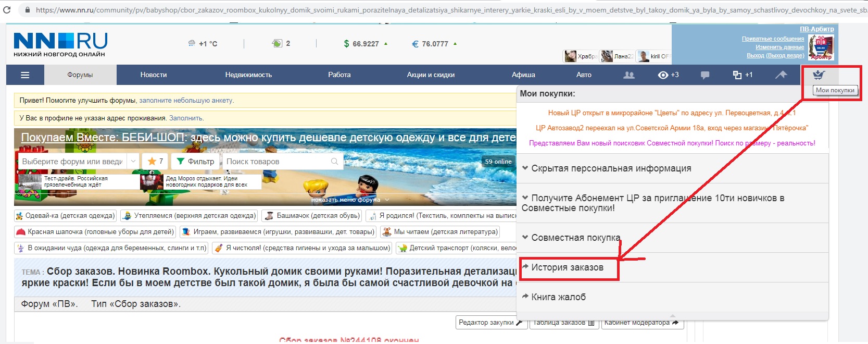The image size is (868, 344).
Task: Open the Форумы tab
Action: (80, 75)
